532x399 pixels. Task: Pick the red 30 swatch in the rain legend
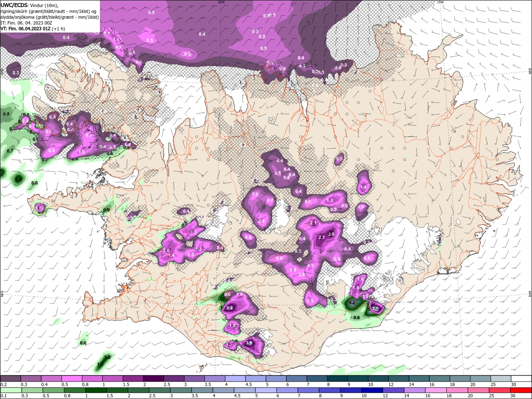point(521,390)
